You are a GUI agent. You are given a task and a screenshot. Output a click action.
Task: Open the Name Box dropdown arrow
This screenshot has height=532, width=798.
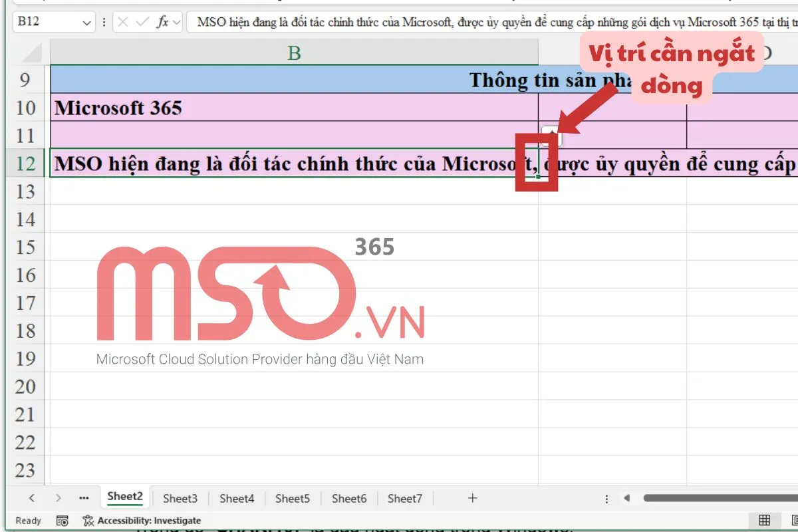tap(87, 23)
